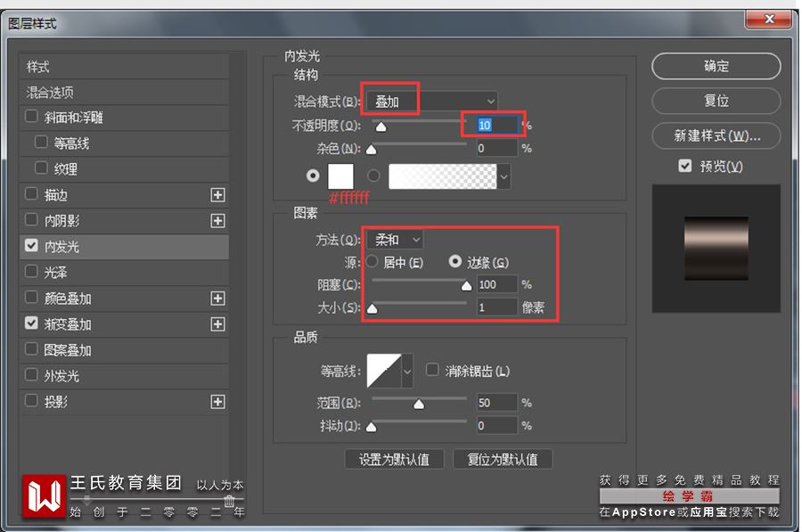Enable the 颜色叠加 checkbox
The height and width of the screenshot is (532, 802).
32,298
